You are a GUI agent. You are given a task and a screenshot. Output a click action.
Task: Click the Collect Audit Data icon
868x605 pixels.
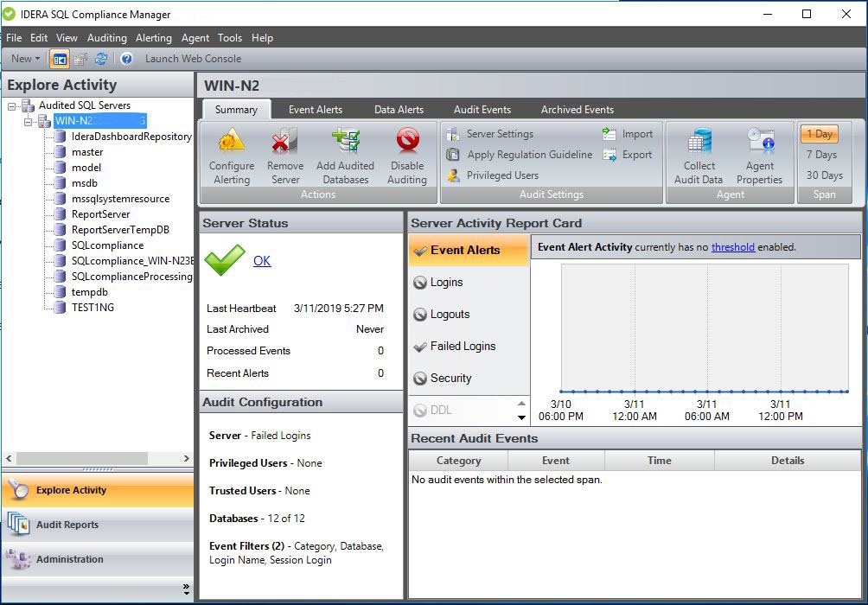699,156
